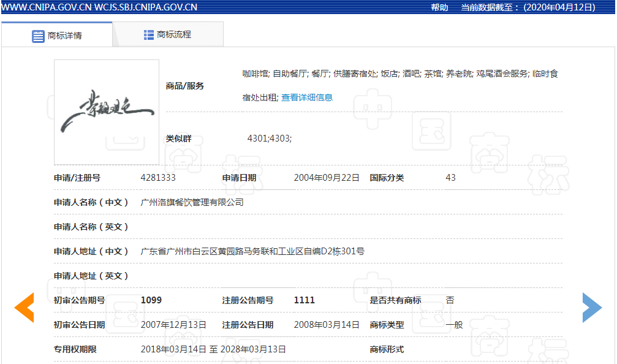Screen dimensions: 617x364
Task: Click the applicant address starting with 广东省广州市白云区
Action: (x=252, y=251)
